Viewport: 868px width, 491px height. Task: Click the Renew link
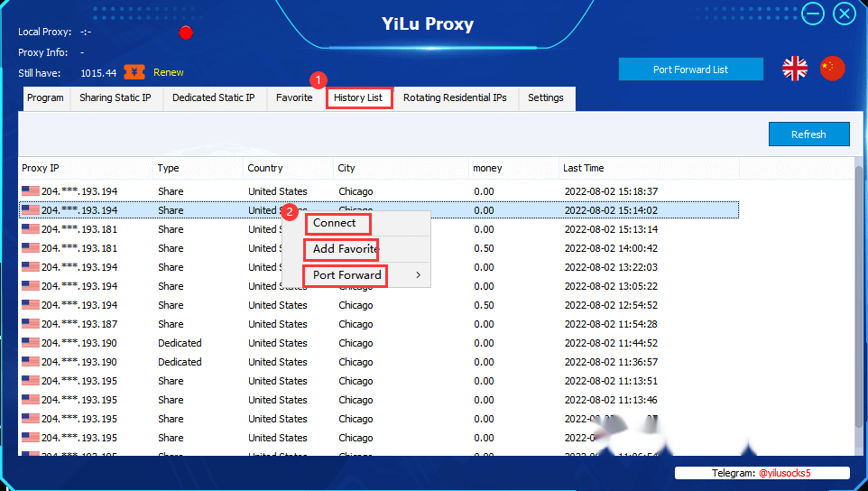point(169,72)
